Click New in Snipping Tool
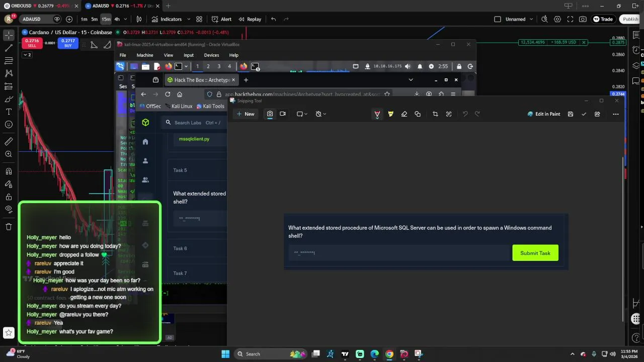The width and height of the screenshot is (644, 362). [246, 114]
